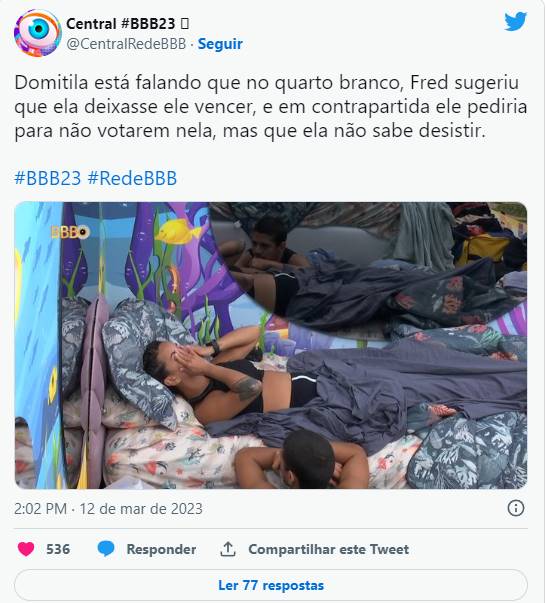Follow via the Seguir link
546x603 pixels.
(220, 44)
